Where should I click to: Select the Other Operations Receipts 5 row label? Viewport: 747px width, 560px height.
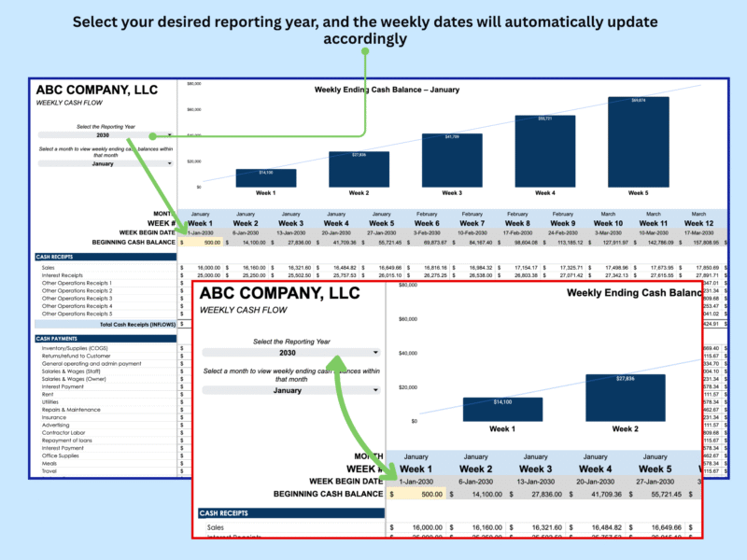coord(77,314)
